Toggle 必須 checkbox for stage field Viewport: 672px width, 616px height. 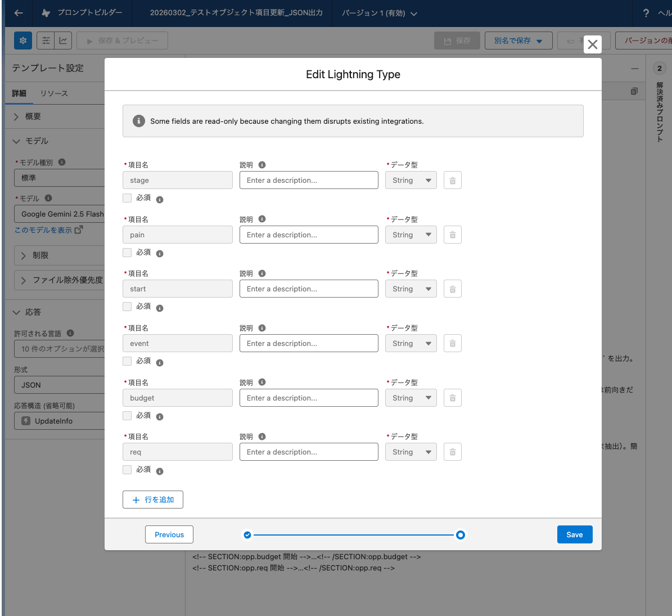[x=127, y=198]
